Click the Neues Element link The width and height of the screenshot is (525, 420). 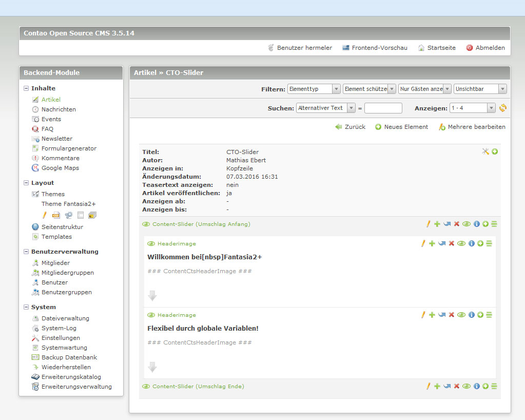(405, 127)
